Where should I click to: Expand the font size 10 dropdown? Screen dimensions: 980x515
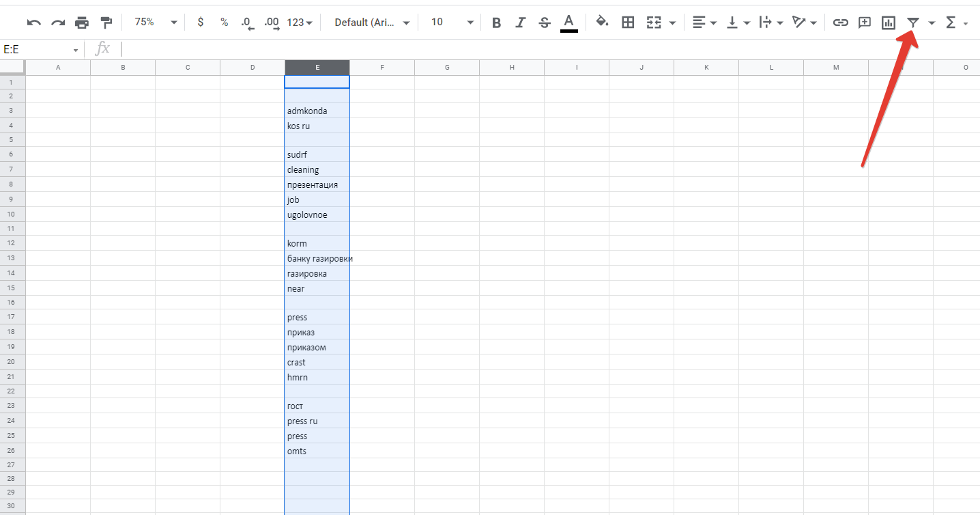tap(452, 23)
